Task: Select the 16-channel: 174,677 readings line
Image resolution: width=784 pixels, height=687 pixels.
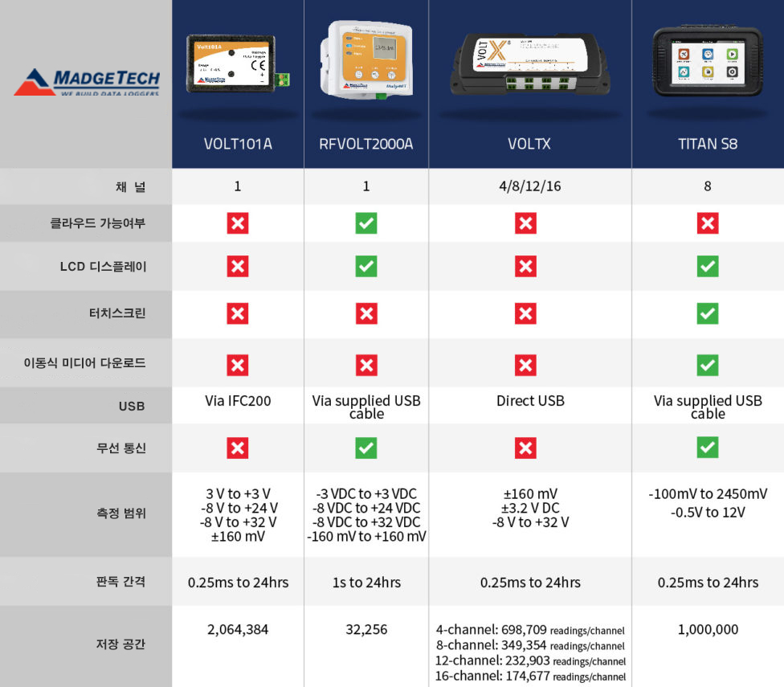Action: (530, 677)
